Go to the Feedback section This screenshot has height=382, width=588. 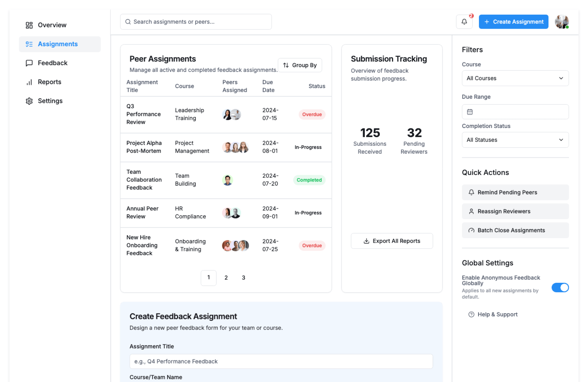click(x=52, y=63)
